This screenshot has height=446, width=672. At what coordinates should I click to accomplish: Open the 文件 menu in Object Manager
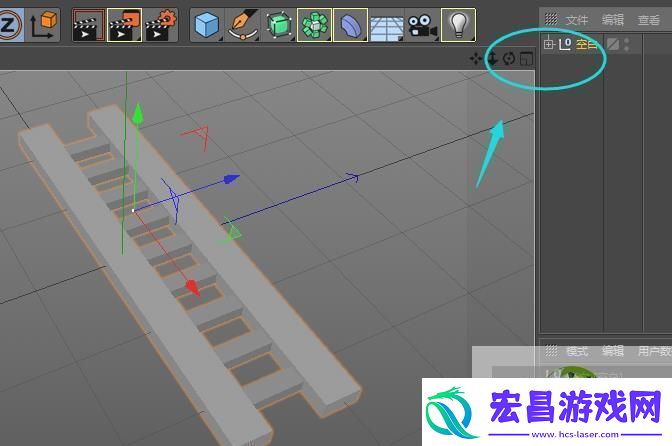coord(576,20)
